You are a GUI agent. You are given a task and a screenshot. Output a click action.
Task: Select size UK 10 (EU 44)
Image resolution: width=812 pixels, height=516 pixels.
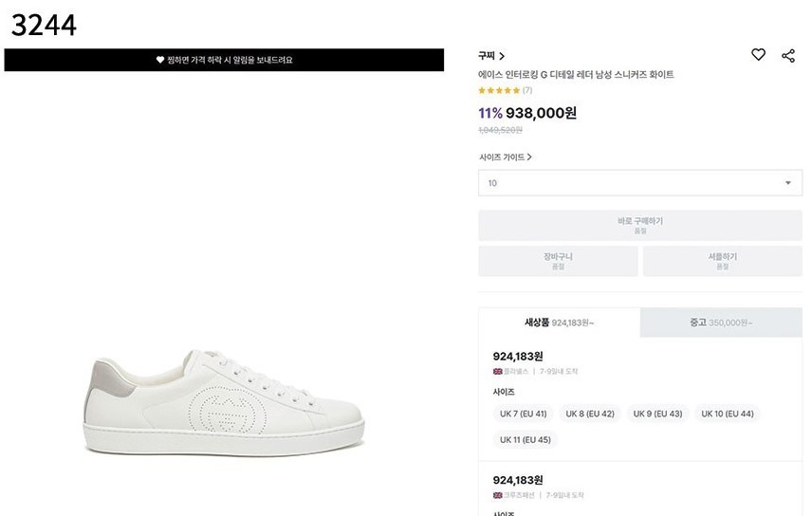click(x=728, y=414)
